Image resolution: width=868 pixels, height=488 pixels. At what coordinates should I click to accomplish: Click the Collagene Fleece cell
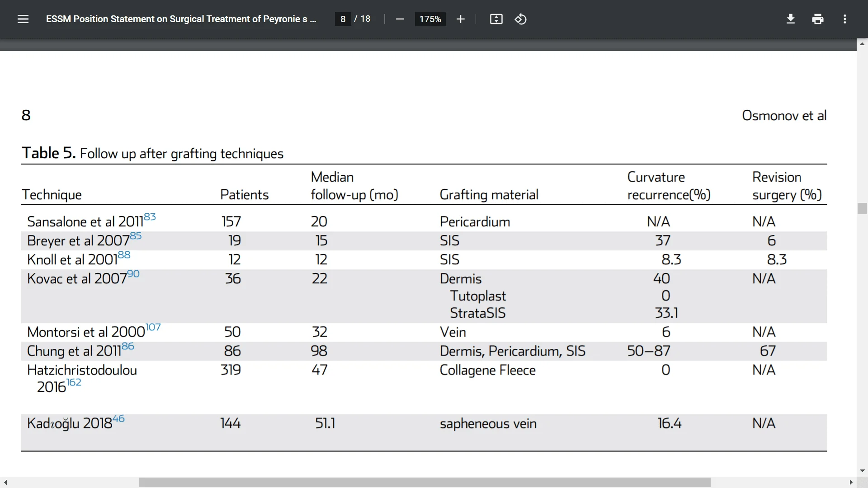point(487,370)
